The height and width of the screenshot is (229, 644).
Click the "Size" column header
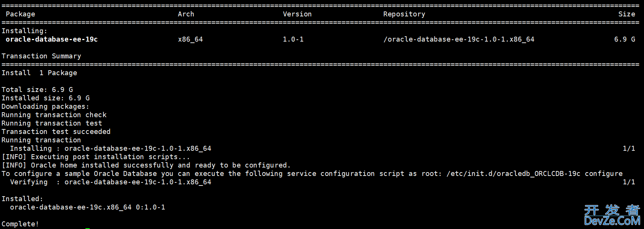tap(626, 14)
